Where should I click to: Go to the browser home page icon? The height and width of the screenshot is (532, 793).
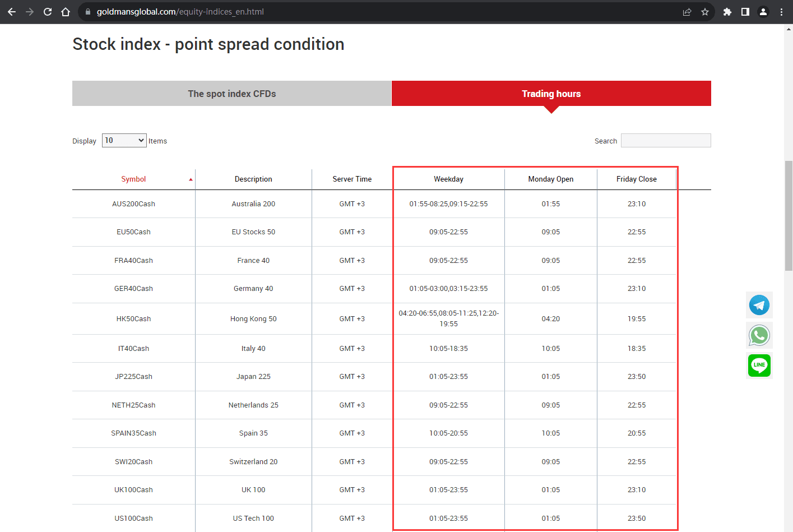(66, 12)
